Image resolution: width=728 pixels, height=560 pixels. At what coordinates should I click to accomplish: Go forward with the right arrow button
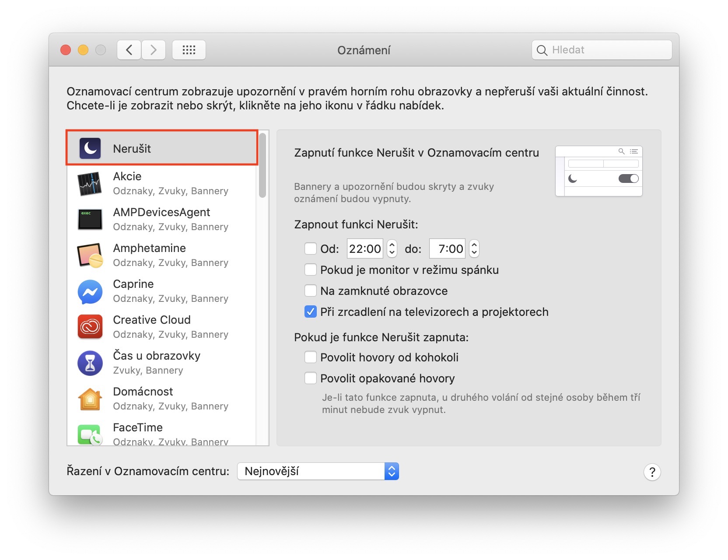click(154, 50)
